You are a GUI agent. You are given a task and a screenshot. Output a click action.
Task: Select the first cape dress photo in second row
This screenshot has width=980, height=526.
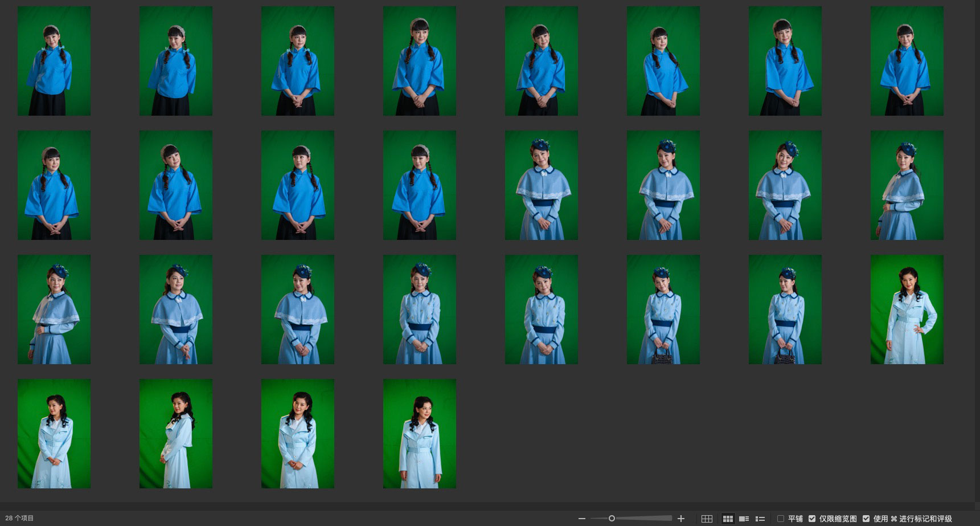541,185
